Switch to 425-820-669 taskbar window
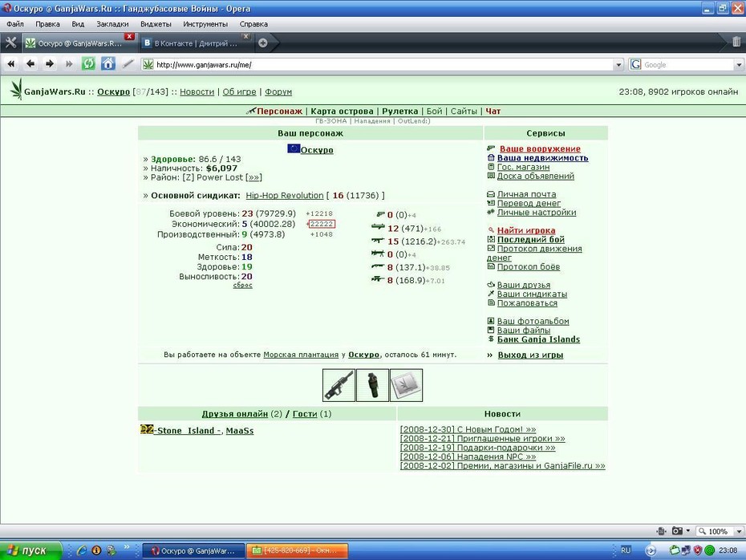 tap(298, 550)
